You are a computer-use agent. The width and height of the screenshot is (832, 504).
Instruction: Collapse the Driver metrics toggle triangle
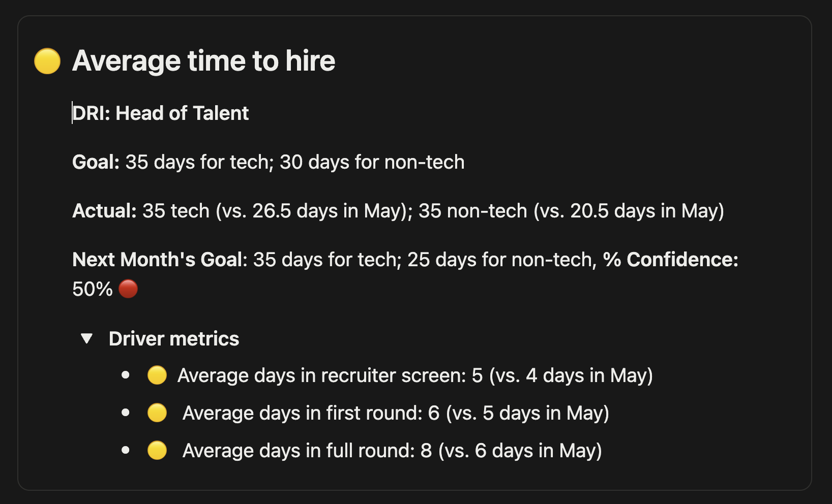click(x=87, y=339)
